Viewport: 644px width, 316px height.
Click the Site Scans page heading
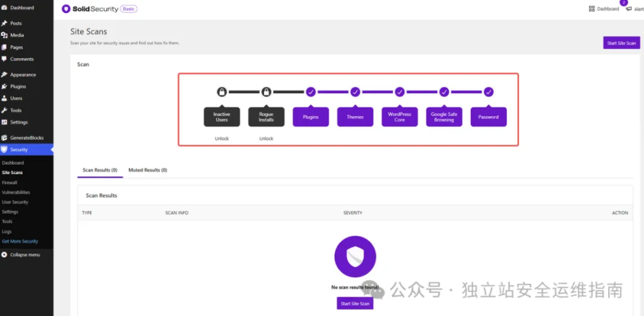click(x=88, y=31)
